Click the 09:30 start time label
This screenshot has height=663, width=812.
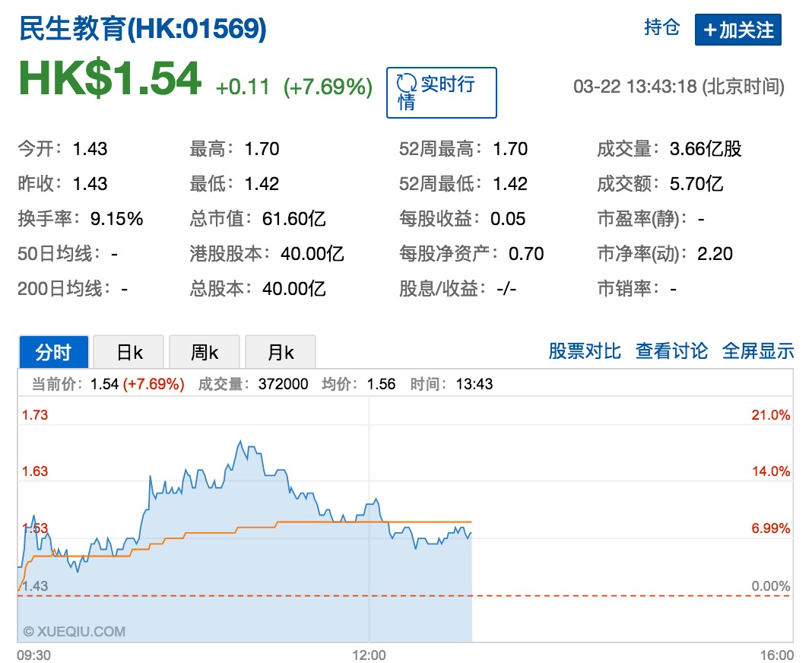33,655
